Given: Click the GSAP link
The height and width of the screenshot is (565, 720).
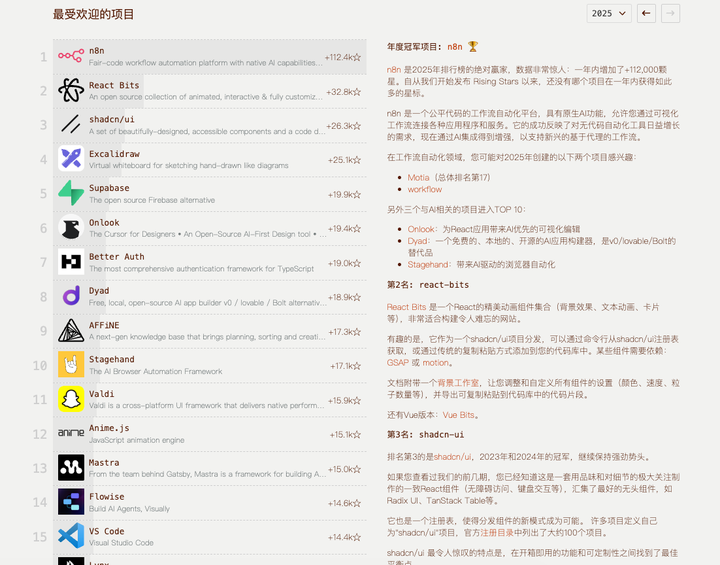Looking at the screenshot, I should point(398,362).
